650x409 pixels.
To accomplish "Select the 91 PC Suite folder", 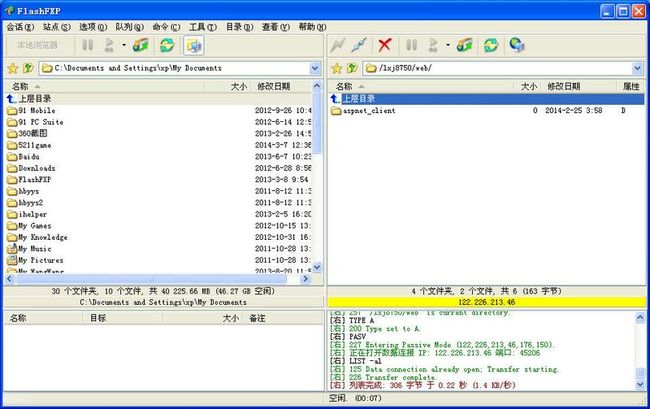I will point(36,122).
